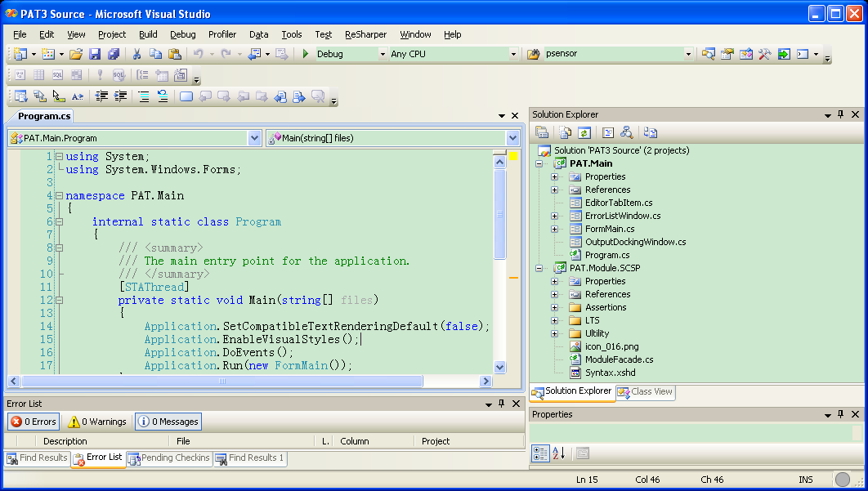Toggle the 0 Warnings filter

tap(97, 422)
